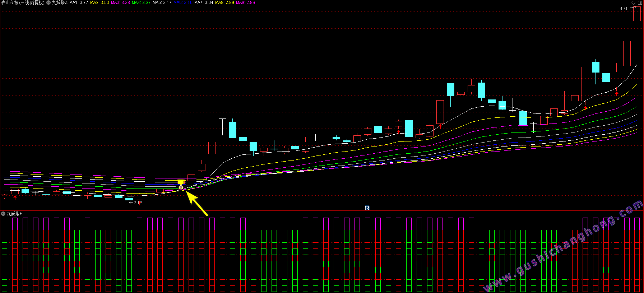Open the 九妖塔F sub-indicator dropdown arrow
Viewport: 644px width, 293px height.
3,214
